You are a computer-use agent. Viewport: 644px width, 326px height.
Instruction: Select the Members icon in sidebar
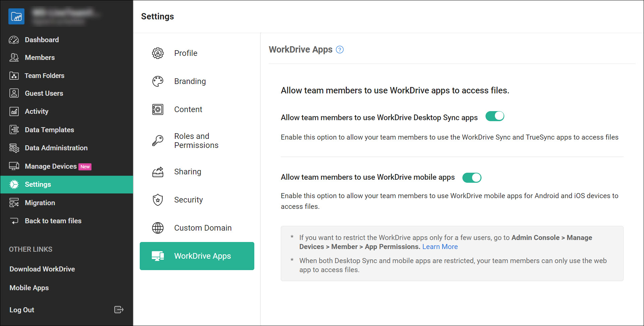pyautogui.click(x=14, y=57)
